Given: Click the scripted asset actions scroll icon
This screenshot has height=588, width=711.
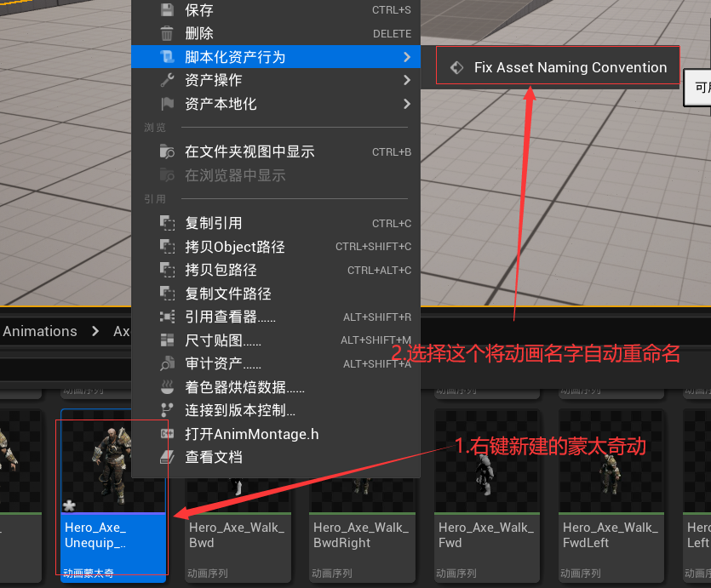Looking at the screenshot, I should [168, 57].
